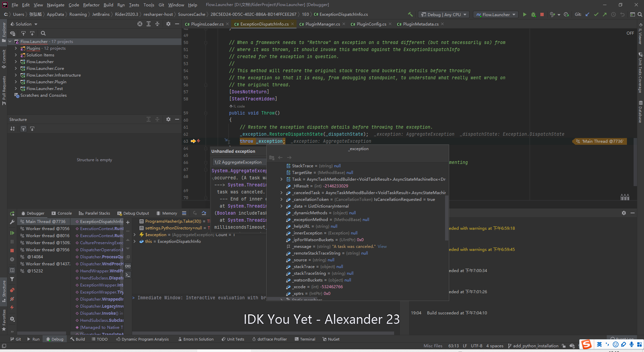Stop the running process with the red square in the top toolbar
Viewport: 644px width, 352px height.
pyautogui.click(x=542, y=14)
